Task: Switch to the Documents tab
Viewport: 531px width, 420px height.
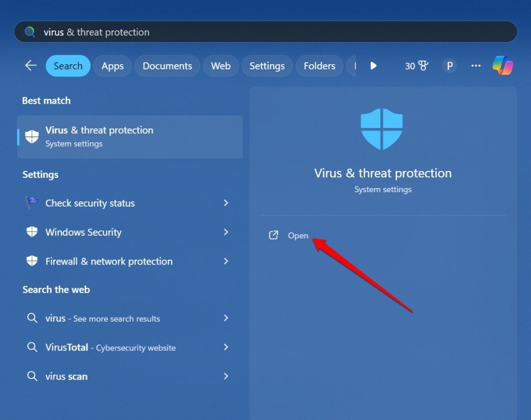Action: click(x=167, y=66)
